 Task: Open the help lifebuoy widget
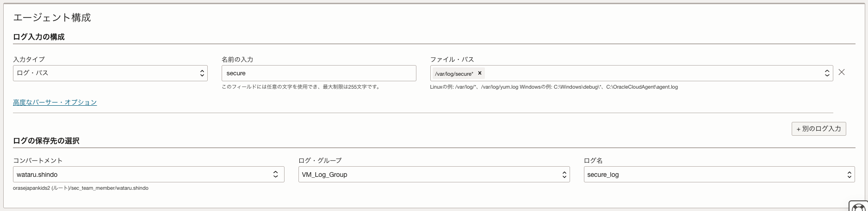858,206
